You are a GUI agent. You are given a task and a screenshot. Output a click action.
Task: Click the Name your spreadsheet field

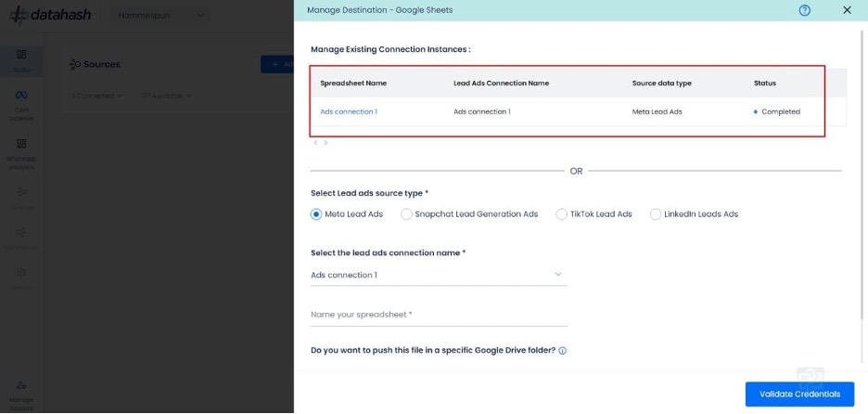439,315
